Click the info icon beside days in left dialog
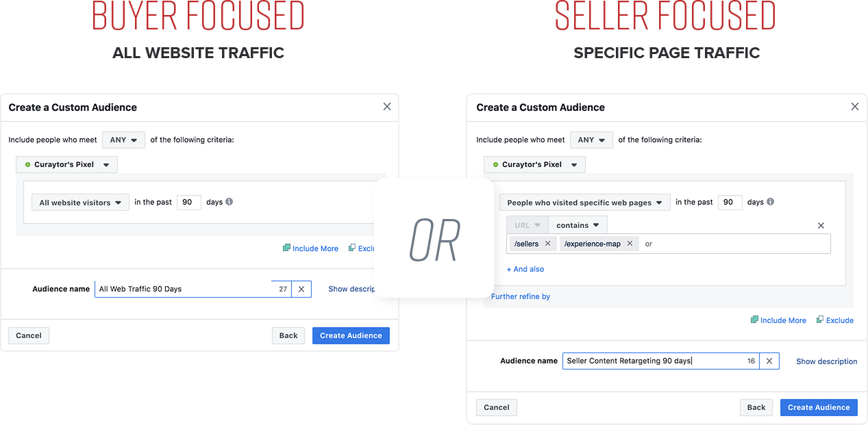Image resolution: width=868 pixels, height=425 pixels. click(230, 202)
